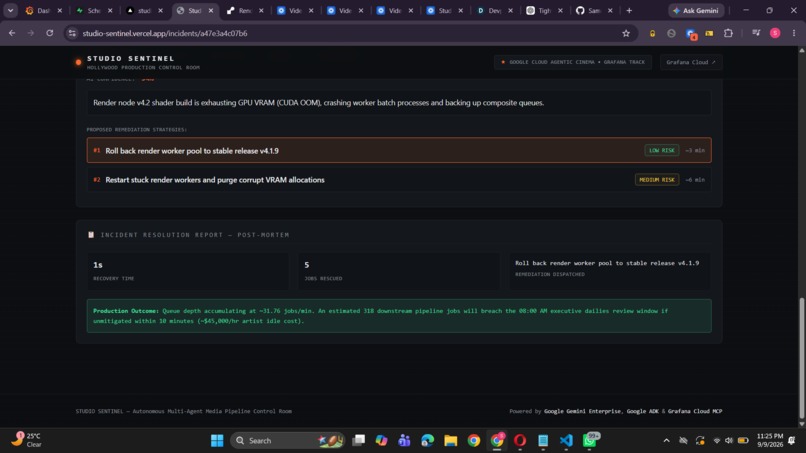806x453 pixels.
Task: Reload the Studio Sentinel page
Action: [x=49, y=33]
